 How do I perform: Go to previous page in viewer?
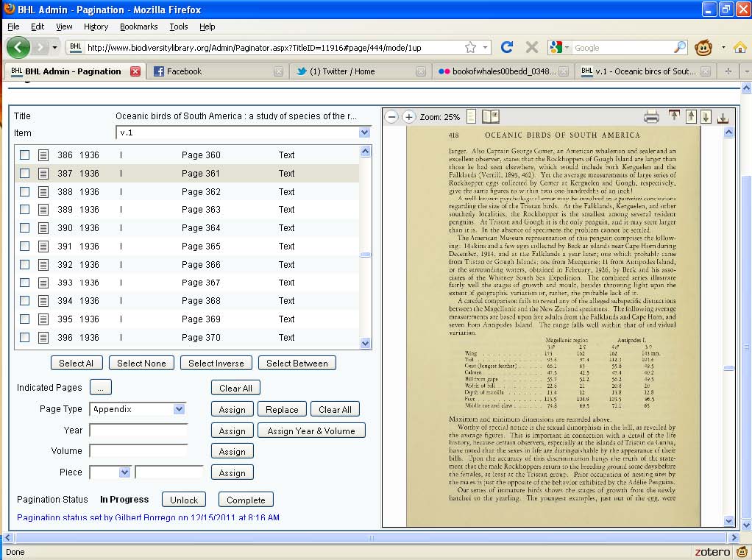click(691, 116)
